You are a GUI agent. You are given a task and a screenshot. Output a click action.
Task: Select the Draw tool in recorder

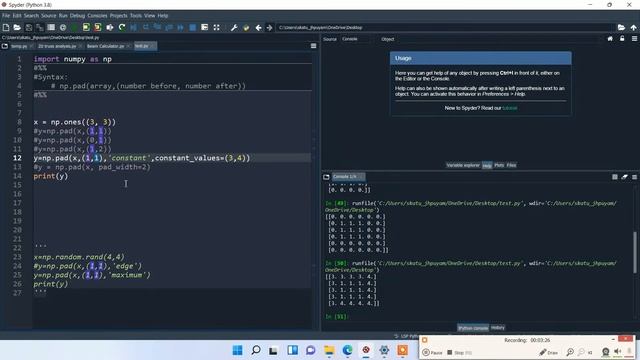(549, 352)
